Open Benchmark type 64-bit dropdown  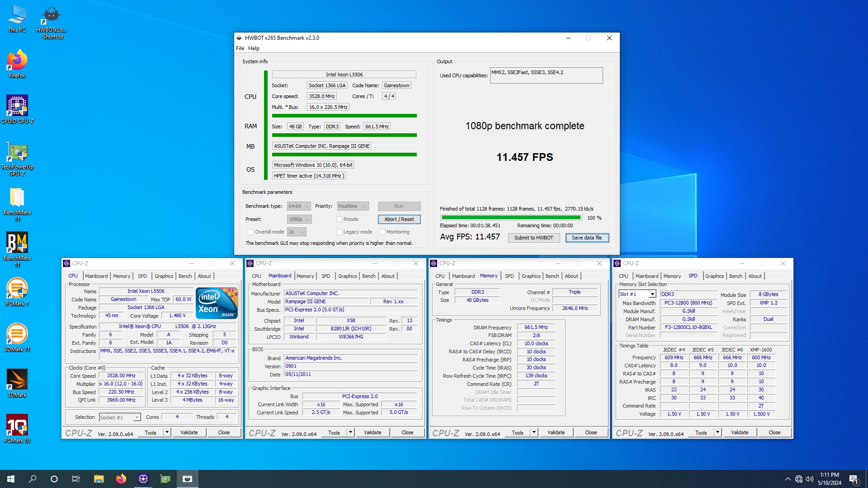pos(299,206)
